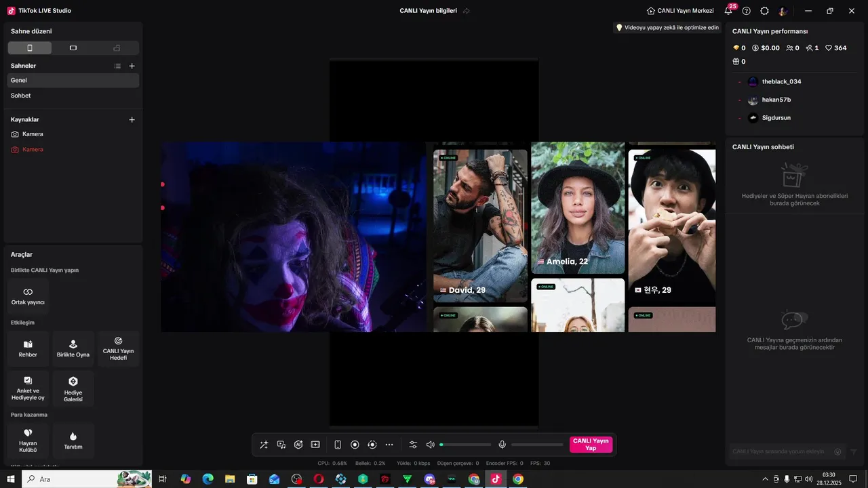Open Microsoft Edge from taskbar
The height and width of the screenshot is (488, 868).
(208, 479)
